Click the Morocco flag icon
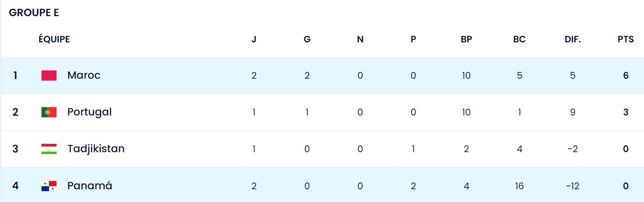644x202 pixels. tap(49, 76)
